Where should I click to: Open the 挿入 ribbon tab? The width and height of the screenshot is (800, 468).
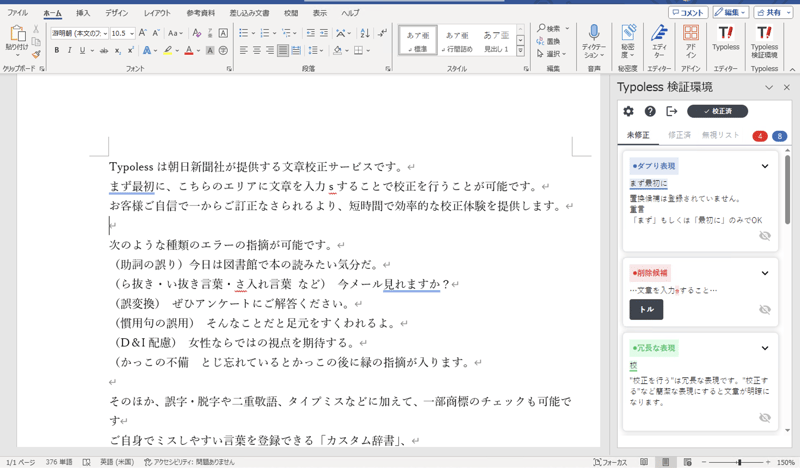[x=83, y=13]
